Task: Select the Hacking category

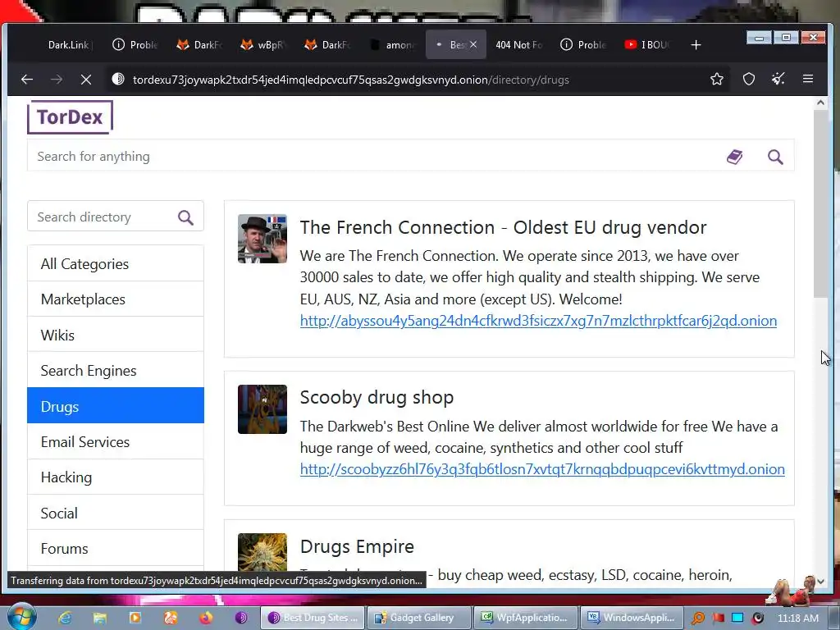Action: click(115, 477)
